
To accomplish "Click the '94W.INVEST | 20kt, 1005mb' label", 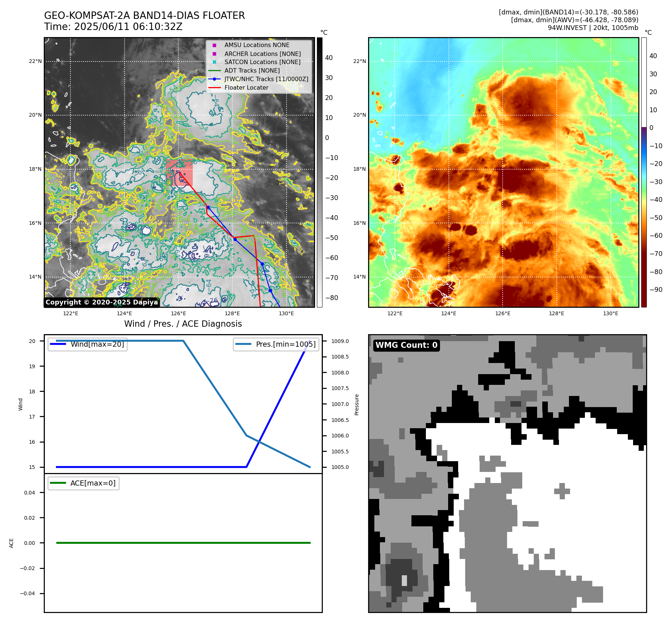I will click(593, 28).
